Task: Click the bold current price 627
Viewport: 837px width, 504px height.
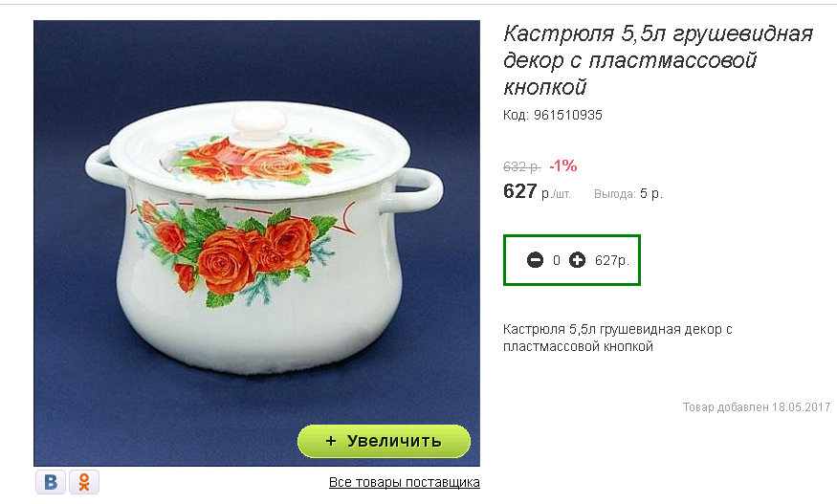Action: pos(519,191)
